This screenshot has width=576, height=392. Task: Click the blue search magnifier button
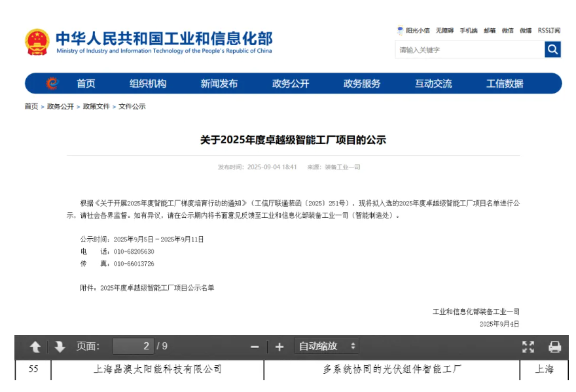(552, 50)
